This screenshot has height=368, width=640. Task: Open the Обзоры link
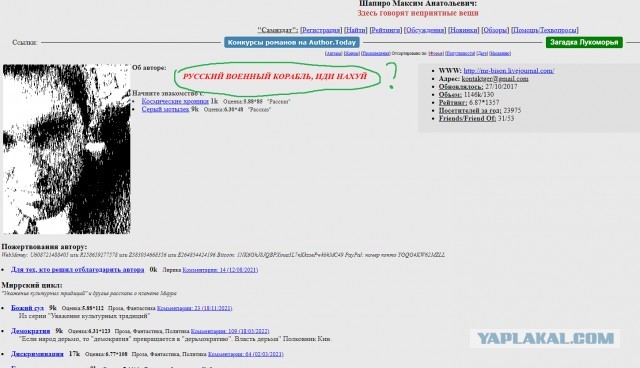(x=495, y=30)
